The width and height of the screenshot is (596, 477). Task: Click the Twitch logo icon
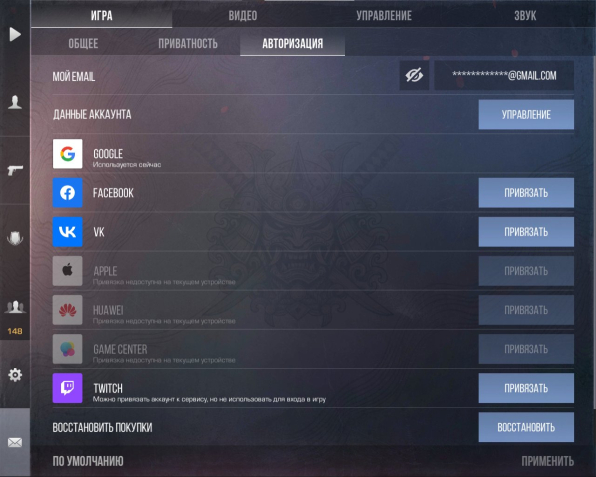(x=67, y=388)
